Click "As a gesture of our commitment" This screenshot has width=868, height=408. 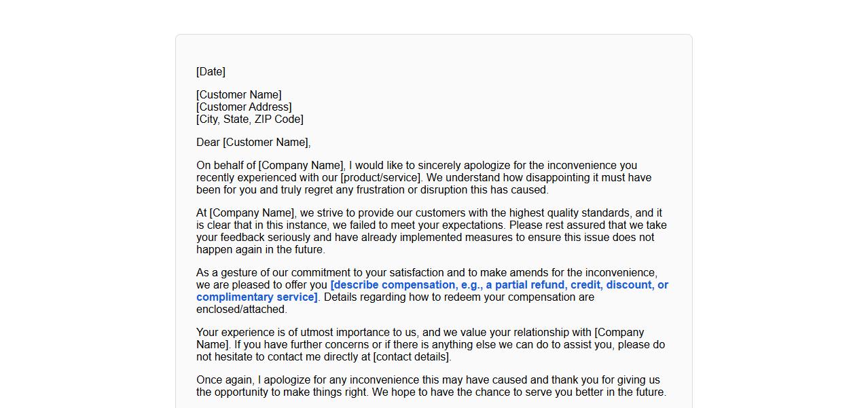(x=272, y=273)
